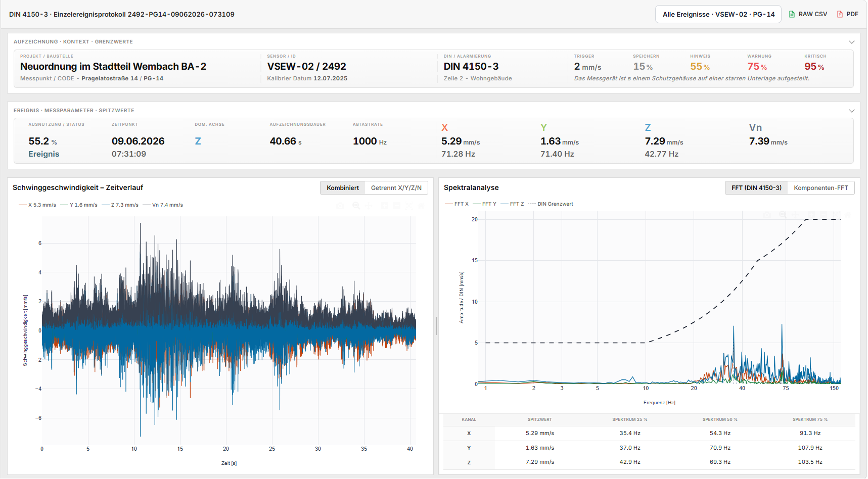Image resolution: width=868 pixels, height=479 pixels.
Task: Collapse the Ereignis · Messparameter · Spitzwerte section
Action: pyautogui.click(x=852, y=111)
